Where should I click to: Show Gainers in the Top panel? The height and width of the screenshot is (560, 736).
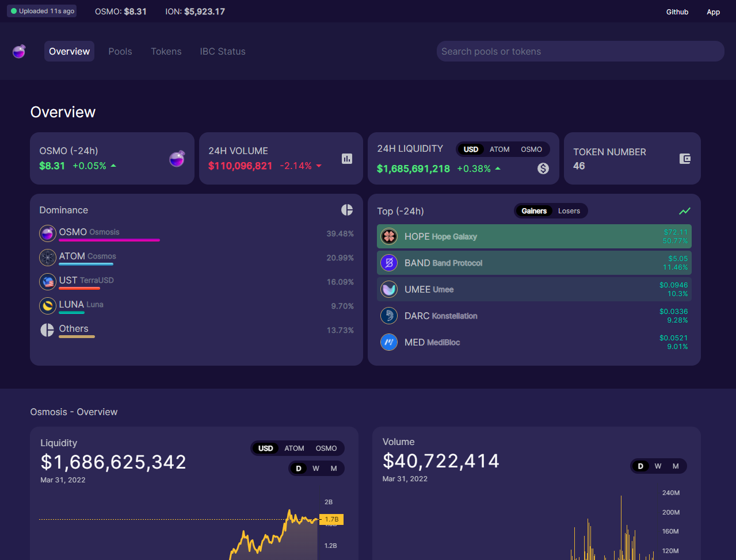[x=534, y=211]
